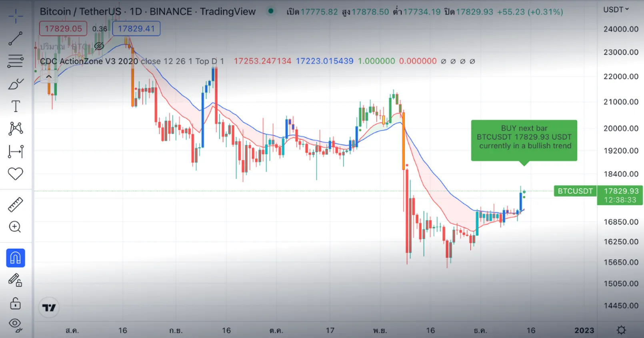
Task: Click the spread value 0.36
Action: tap(100, 29)
